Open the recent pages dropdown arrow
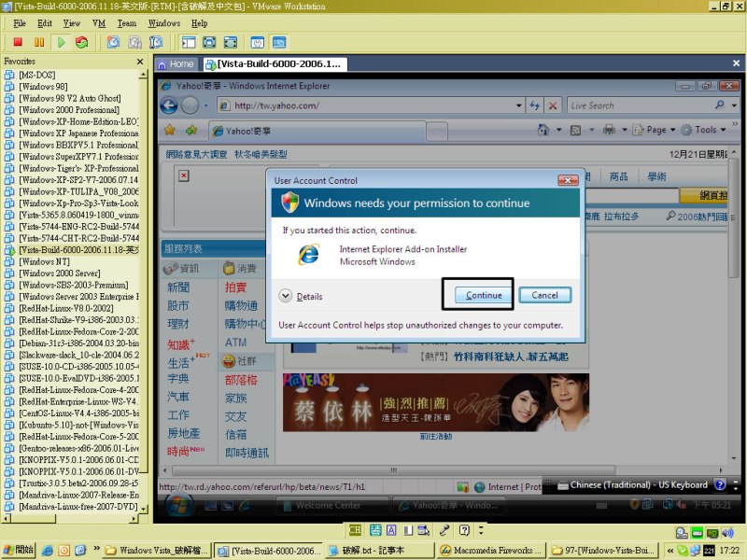Viewport: 747px width, 560px height. tap(206, 105)
